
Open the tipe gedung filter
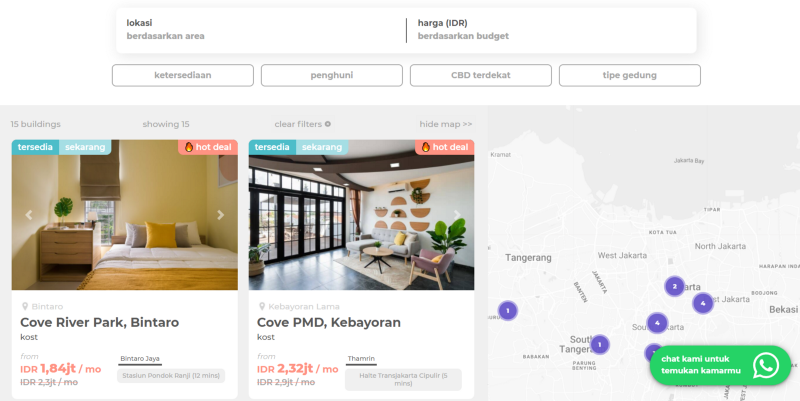[630, 75]
